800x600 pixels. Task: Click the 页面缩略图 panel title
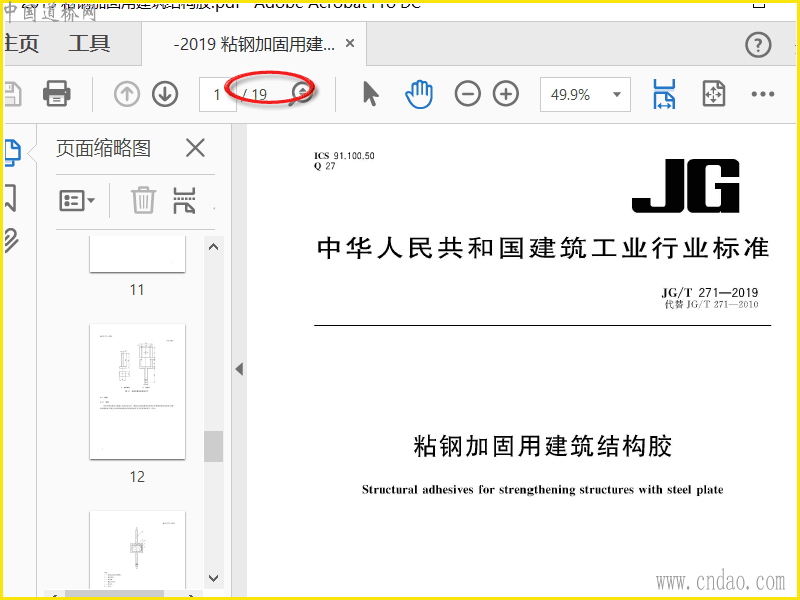[103, 148]
